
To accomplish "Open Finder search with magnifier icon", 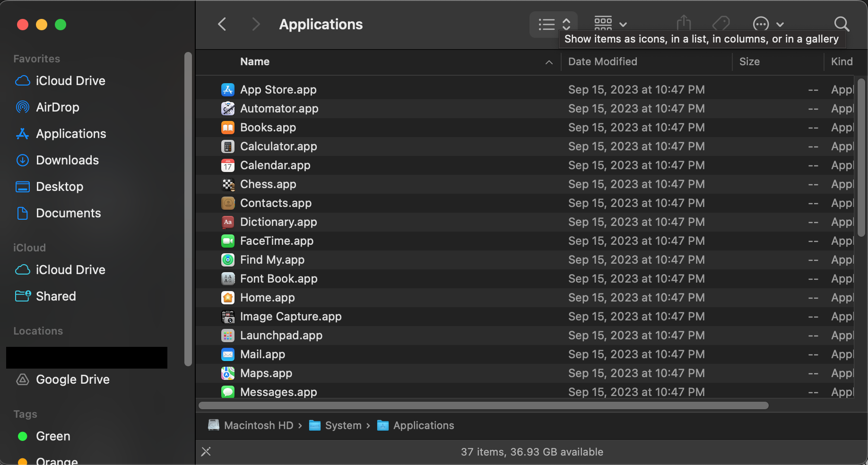I will (842, 24).
